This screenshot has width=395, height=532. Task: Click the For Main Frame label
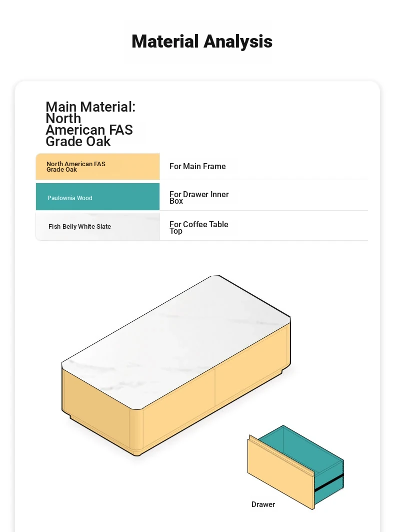(x=197, y=166)
